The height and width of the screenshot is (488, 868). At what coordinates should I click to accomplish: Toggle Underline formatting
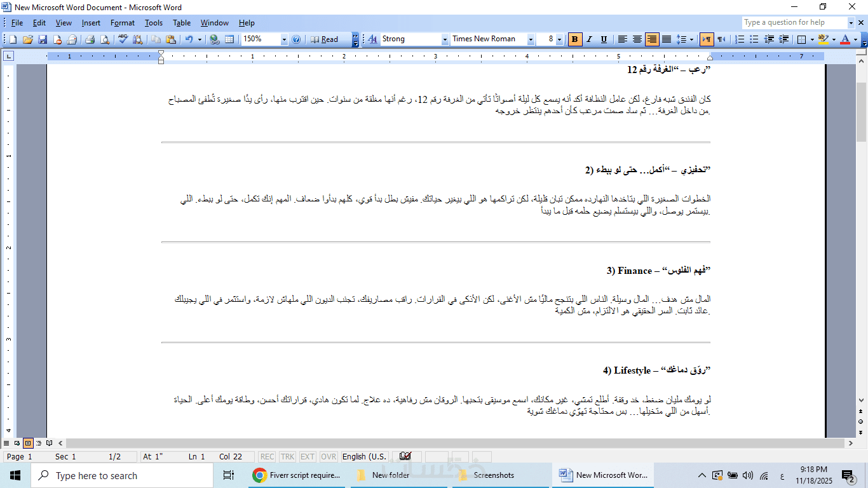(x=604, y=39)
